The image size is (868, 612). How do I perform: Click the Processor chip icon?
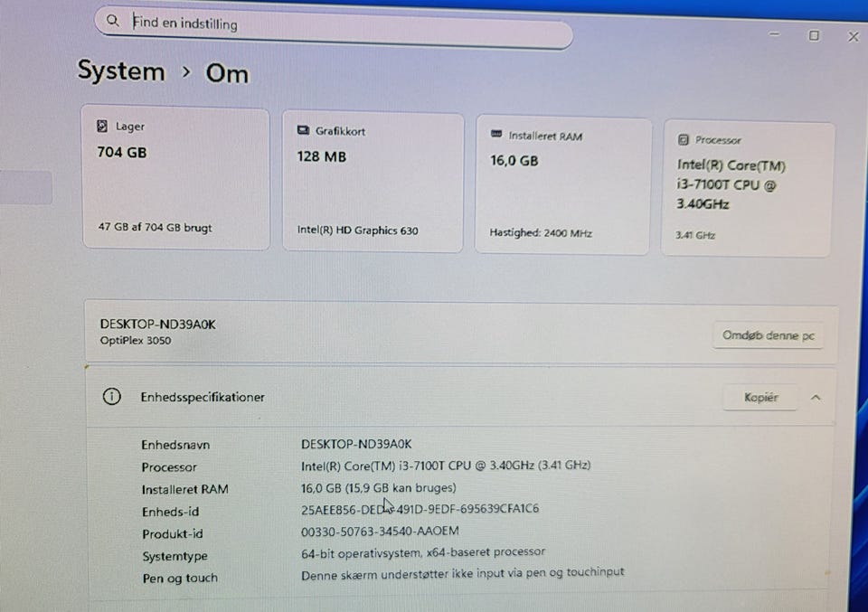pos(684,139)
